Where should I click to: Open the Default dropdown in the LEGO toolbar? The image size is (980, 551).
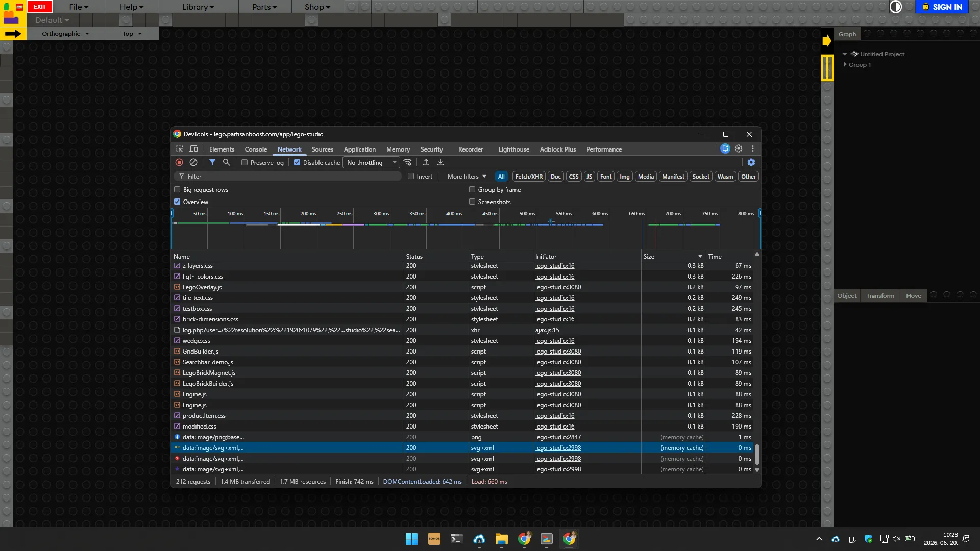tap(52, 20)
